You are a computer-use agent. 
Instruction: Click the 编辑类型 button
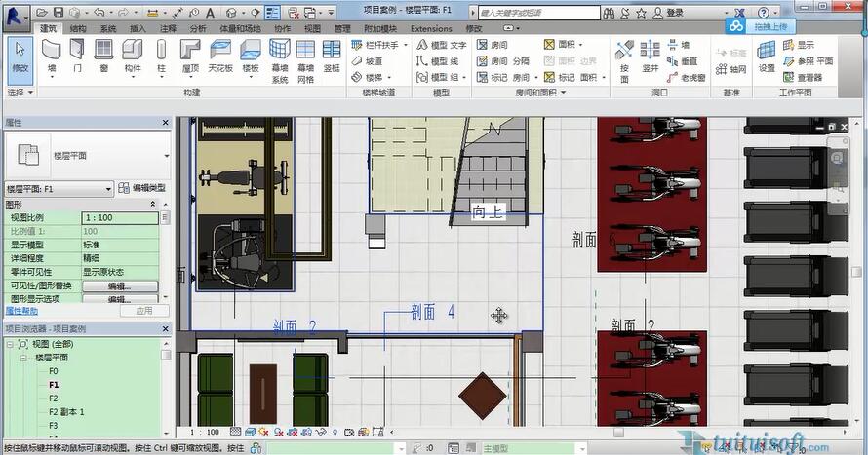142,188
